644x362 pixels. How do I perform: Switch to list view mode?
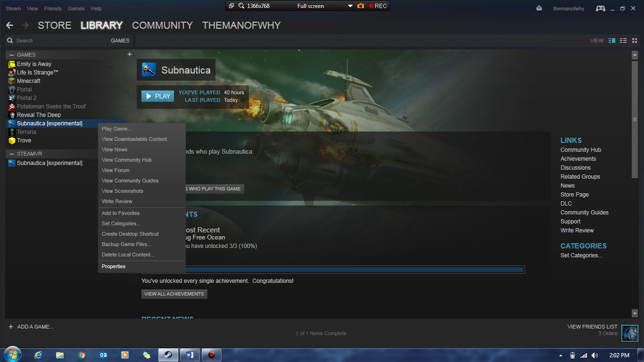coord(623,41)
